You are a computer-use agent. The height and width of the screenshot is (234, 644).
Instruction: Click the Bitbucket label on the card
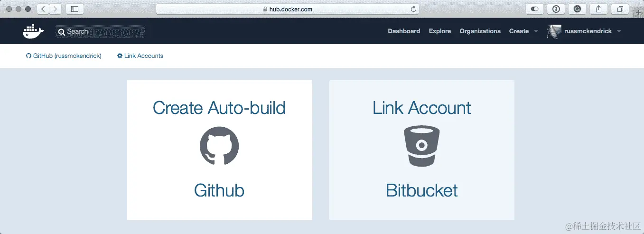[421, 190]
